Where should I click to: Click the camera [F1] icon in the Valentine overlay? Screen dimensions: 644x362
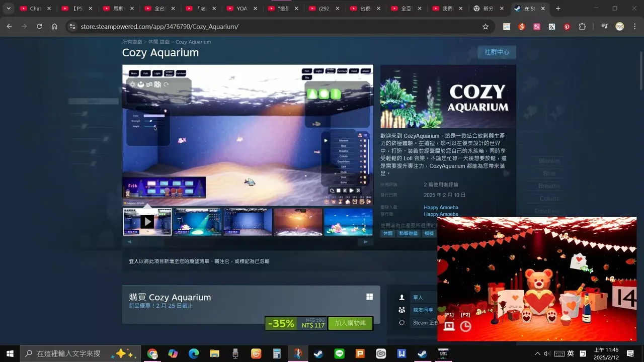[x=448, y=326]
